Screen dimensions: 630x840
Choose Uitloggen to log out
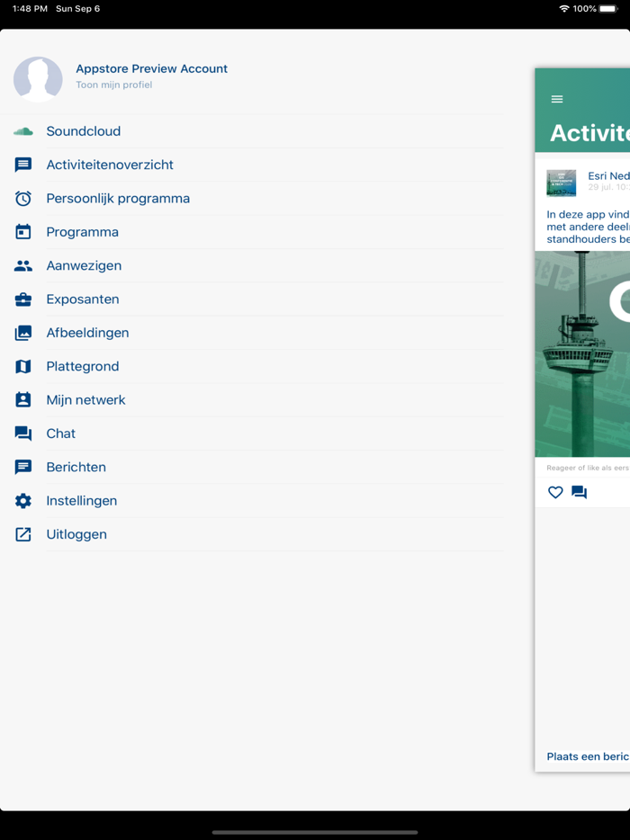[x=76, y=534]
